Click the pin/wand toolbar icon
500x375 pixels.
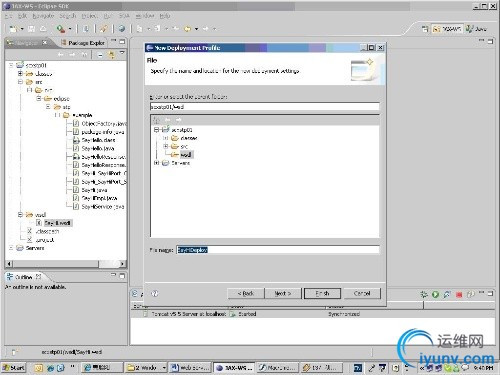pyautogui.click(x=103, y=29)
